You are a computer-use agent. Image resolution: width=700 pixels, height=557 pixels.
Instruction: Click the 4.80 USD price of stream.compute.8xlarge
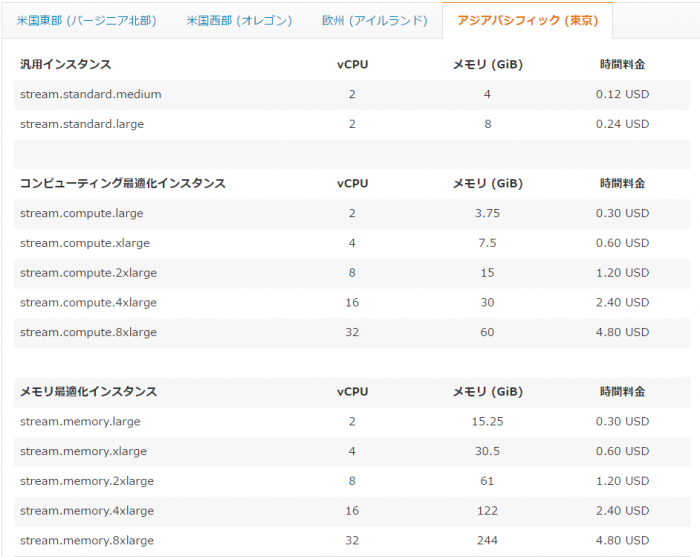622,333
